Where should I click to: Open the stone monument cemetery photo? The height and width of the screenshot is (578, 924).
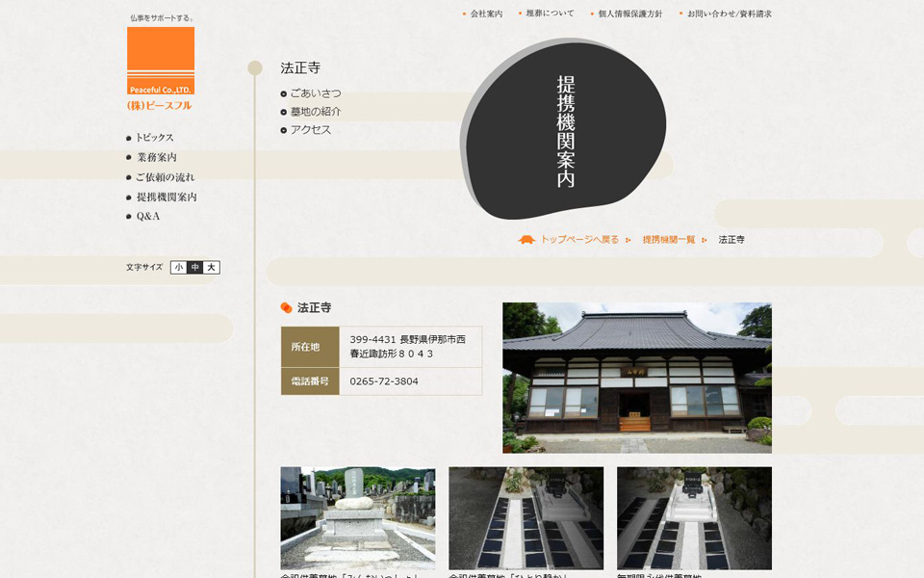coord(358,518)
